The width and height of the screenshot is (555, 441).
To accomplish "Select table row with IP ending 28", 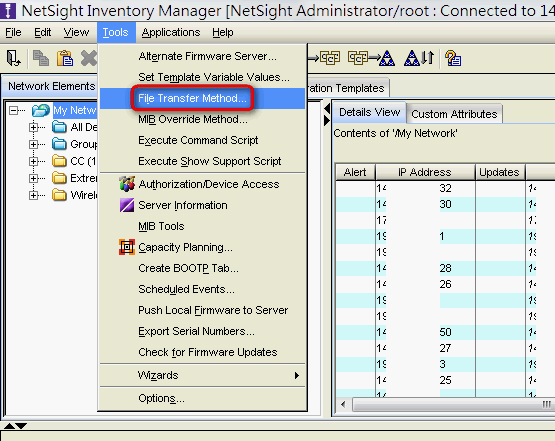I will [445, 268].
